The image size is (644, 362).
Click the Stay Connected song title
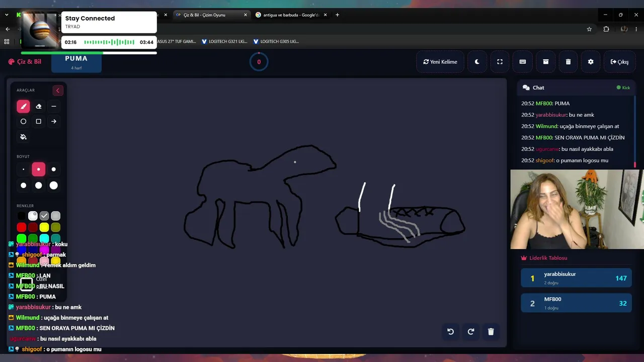coord(90,19)
